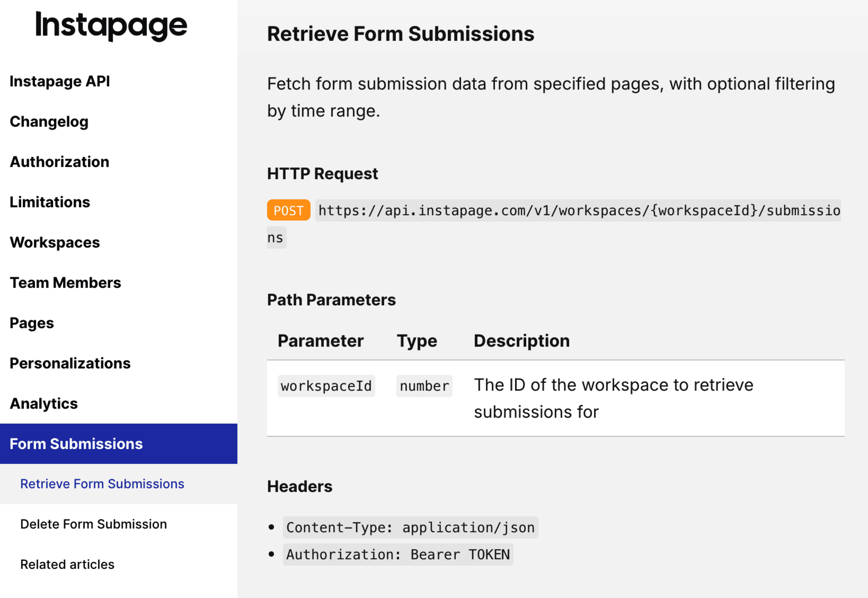Open Personalizations in the sidebar
The width and height of the screenshot is (868, 598).
70,363
